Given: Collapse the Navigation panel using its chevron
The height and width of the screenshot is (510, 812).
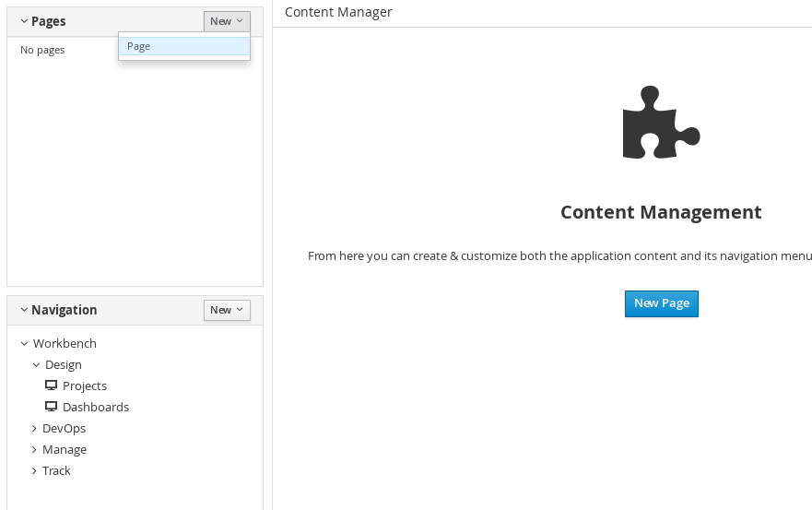Looking at the screenshot, I should pos(24,310).
